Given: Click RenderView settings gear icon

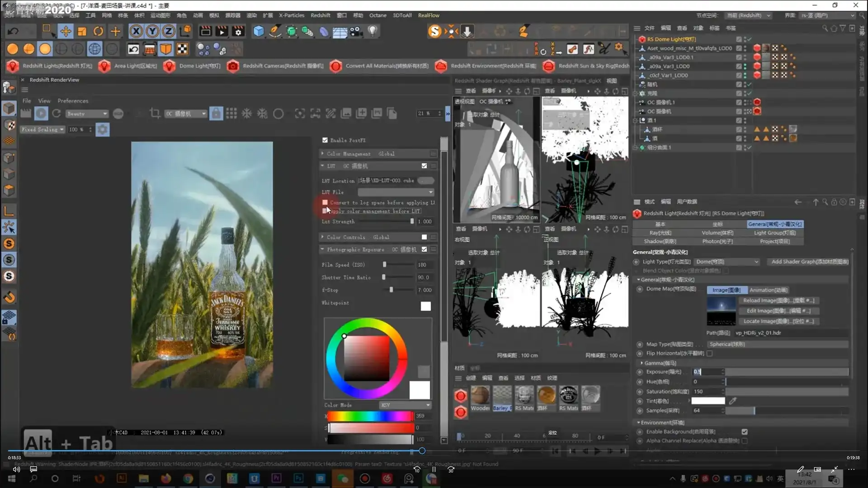Looking at the screenshot, I should (x=103, y=130).
